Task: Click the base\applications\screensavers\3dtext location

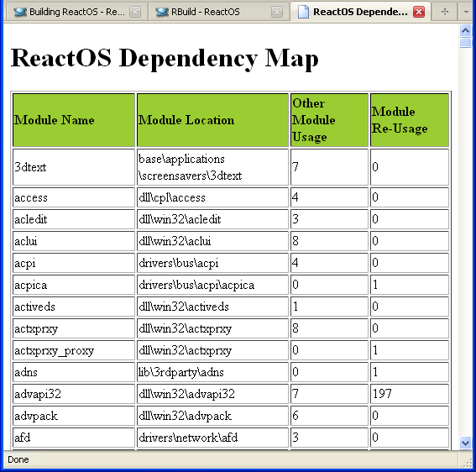Action: pyautogui.click(x=212, y=167)
